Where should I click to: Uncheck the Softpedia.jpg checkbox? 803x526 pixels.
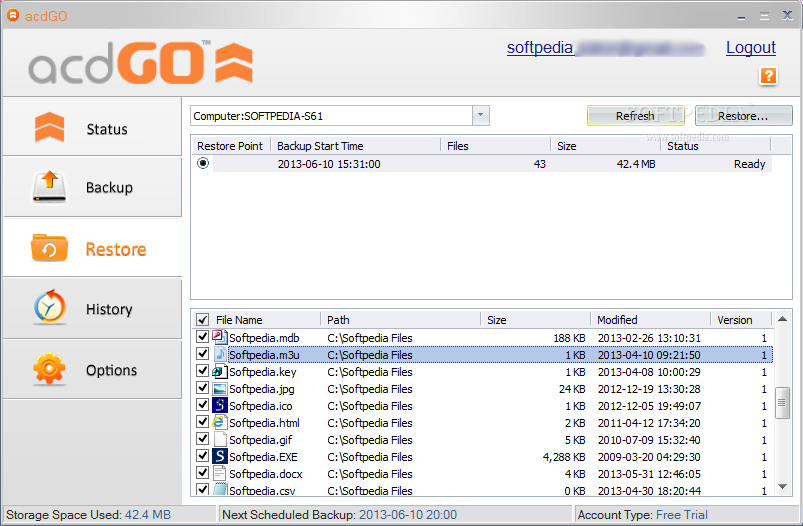(202, 388)
